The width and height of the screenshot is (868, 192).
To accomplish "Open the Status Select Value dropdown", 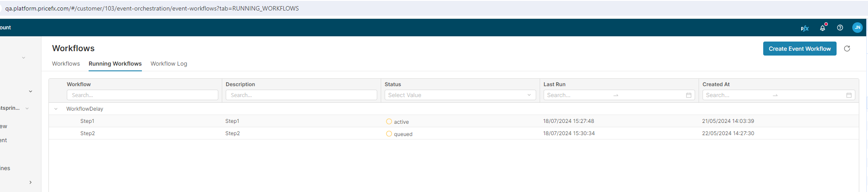I will click(460, 95).
